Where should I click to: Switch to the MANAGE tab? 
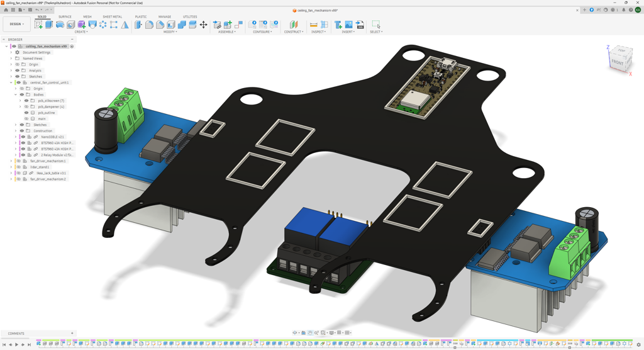coord(165,17)
